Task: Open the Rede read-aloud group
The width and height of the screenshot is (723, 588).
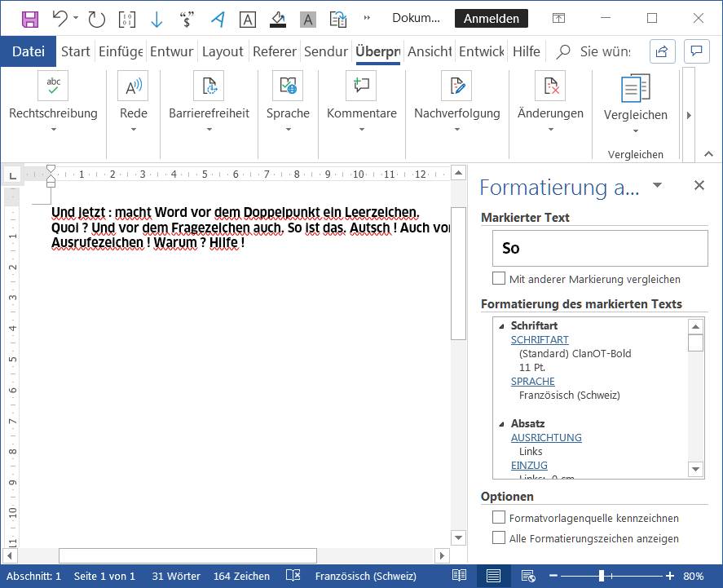Action: click(x=133, y=101)
